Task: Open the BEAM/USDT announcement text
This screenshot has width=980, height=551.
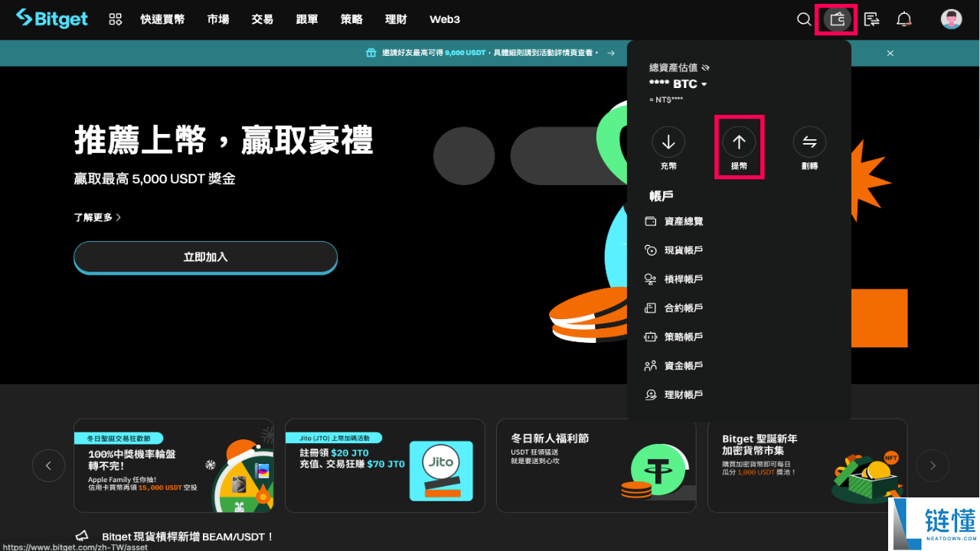Action: (x=188, y=537)
